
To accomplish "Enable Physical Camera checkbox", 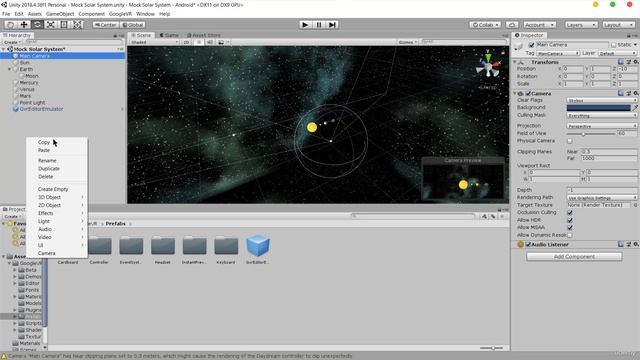I will click(x=569, y=141).
